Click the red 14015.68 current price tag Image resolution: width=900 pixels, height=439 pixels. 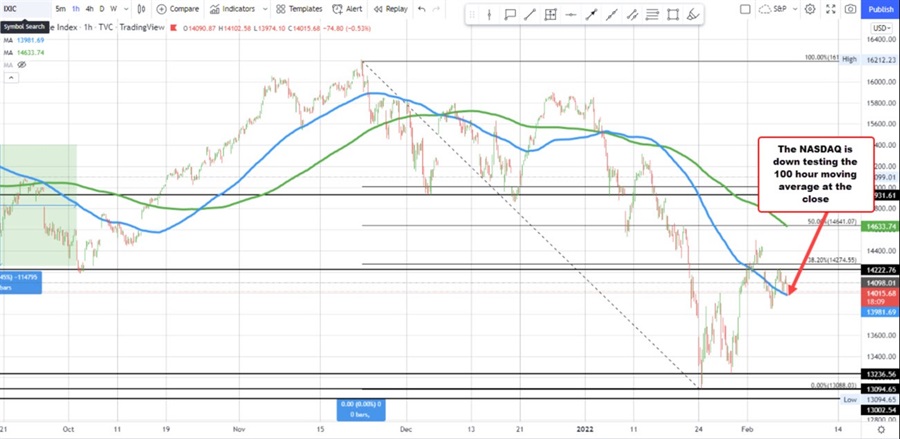880,296
